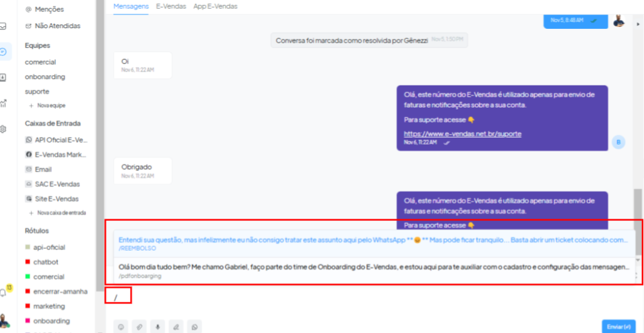644x333 pixels.
Task: Filter by the chatbot label
Action: click(42, 262)
